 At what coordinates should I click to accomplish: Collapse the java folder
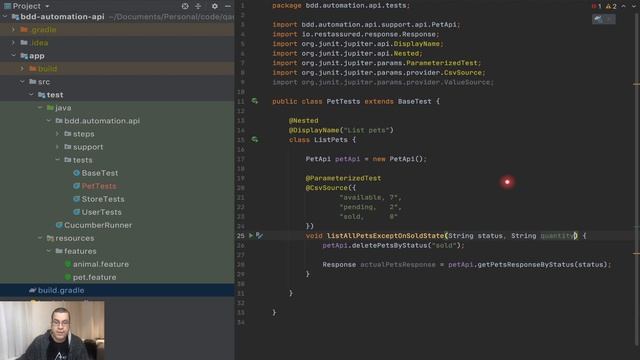pyautogui.click(x=40, y=108)
